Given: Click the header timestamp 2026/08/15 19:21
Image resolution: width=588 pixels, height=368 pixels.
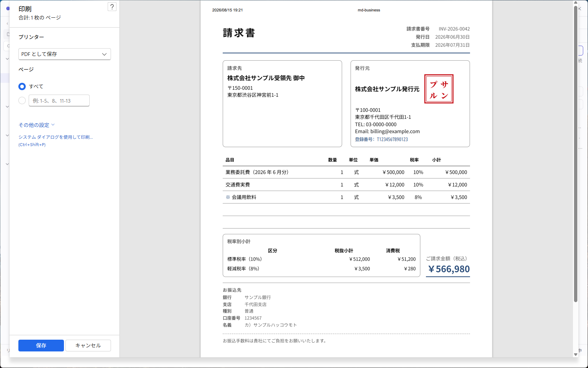Looking at the screenshot, I should point(227,10).
